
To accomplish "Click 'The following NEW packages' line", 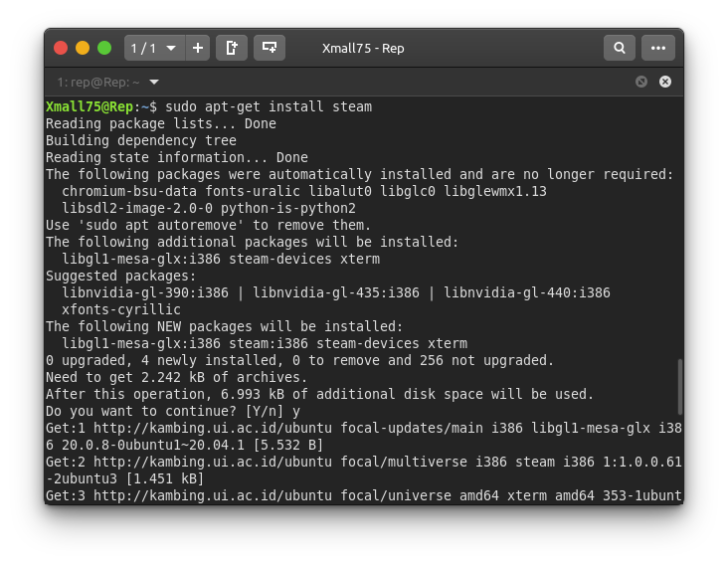I will (224, 326).
